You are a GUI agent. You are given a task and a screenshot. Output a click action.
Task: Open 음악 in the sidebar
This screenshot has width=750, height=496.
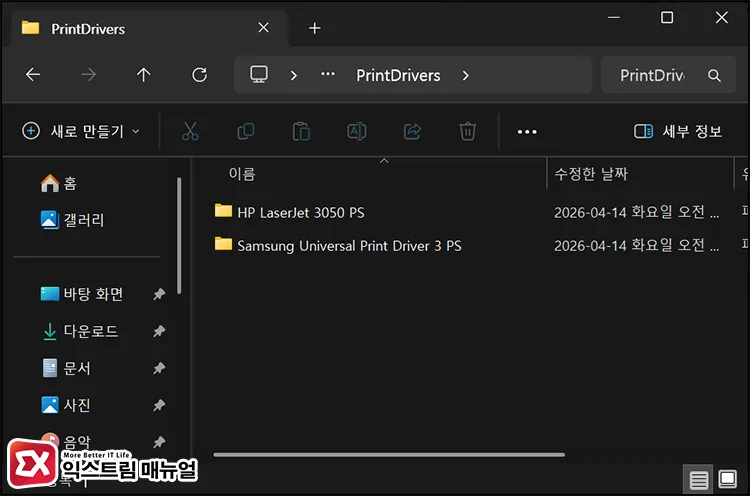pos(66,442)
